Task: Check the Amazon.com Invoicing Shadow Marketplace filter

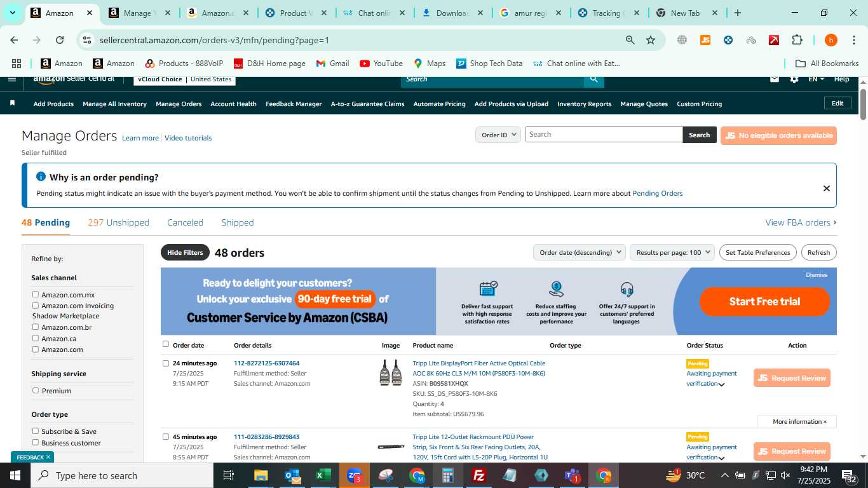Action: (36, 305)
